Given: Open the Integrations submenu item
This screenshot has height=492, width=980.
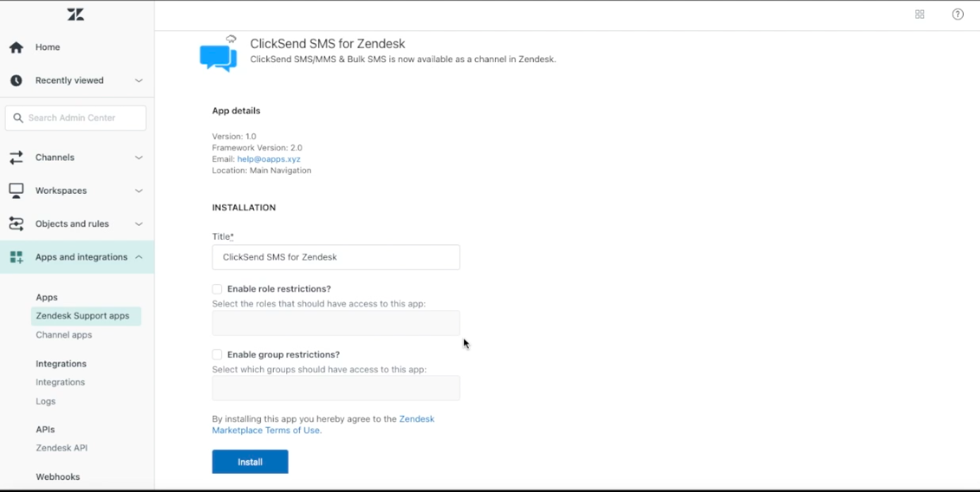Looking at the screenshot, I should coord(61,382).
